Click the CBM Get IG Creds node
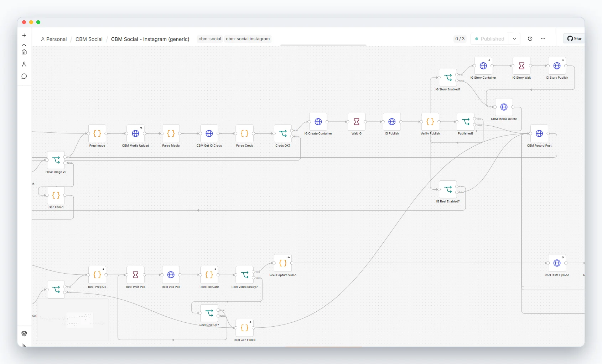Image resolution: width=602 pixels, height=364 pixels. (x=209, y=133)
